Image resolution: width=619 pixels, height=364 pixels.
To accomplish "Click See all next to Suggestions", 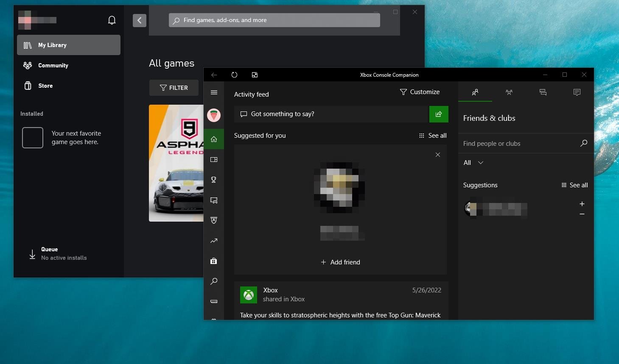I will [574, 185].
